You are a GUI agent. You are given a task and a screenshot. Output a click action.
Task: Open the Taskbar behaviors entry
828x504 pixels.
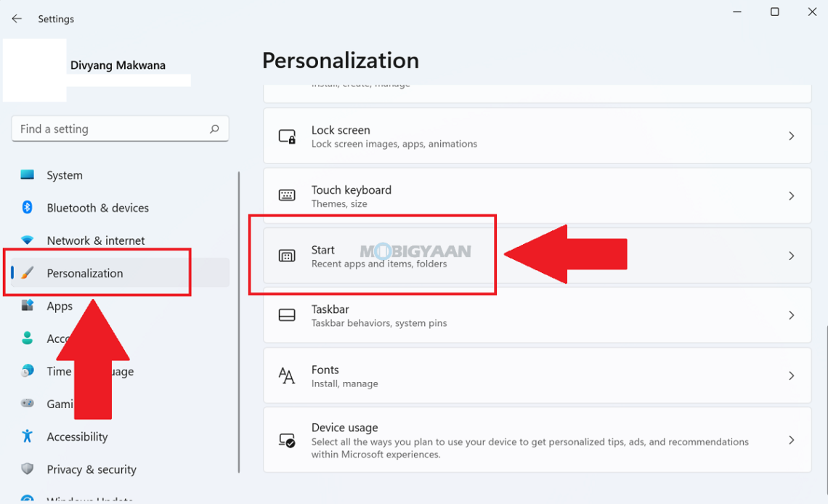point(536,315)
